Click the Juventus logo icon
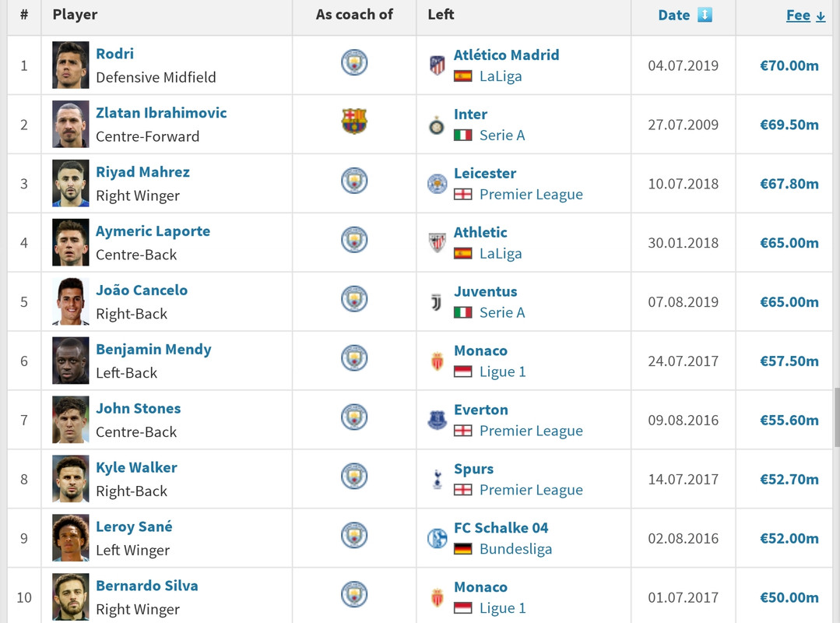 [437, 303]
